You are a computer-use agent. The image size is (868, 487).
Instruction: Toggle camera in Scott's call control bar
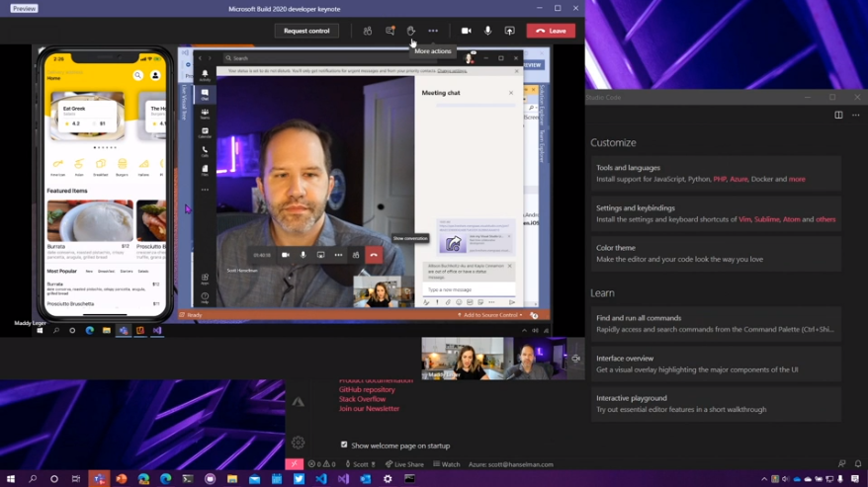click(x=286, y=255)
